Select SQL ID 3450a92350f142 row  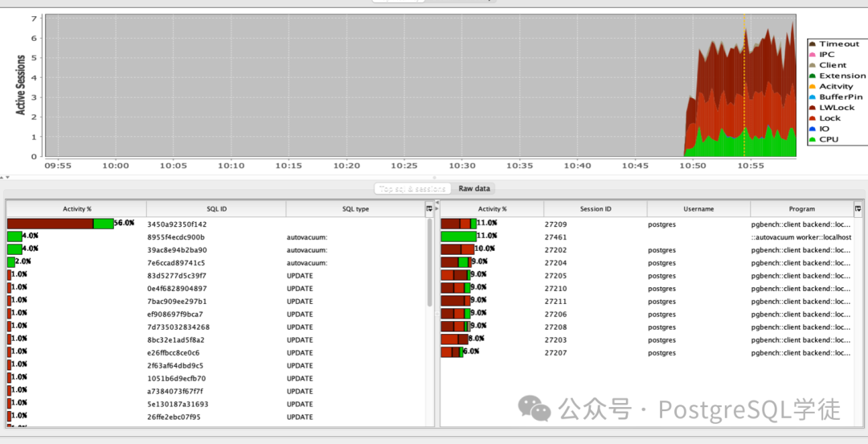pyautogui.click(x=216, y=224)
